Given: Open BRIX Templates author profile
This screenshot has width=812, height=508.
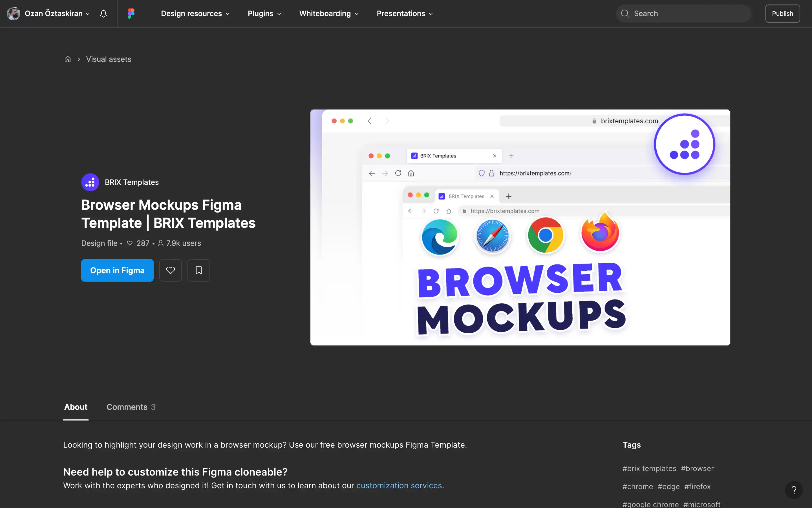Looking at the screenshot, I should [x=132, y=182].
